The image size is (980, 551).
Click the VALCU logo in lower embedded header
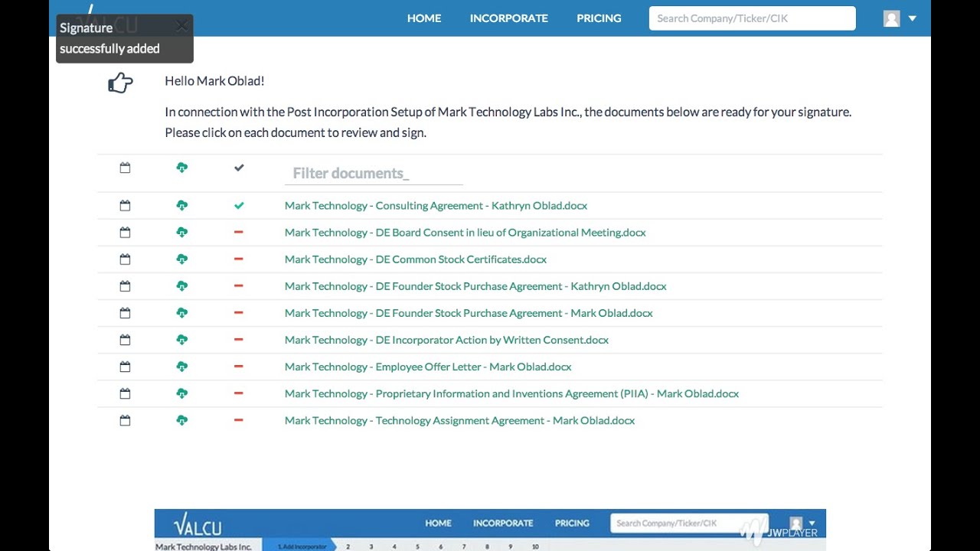[x=198, y=525]
